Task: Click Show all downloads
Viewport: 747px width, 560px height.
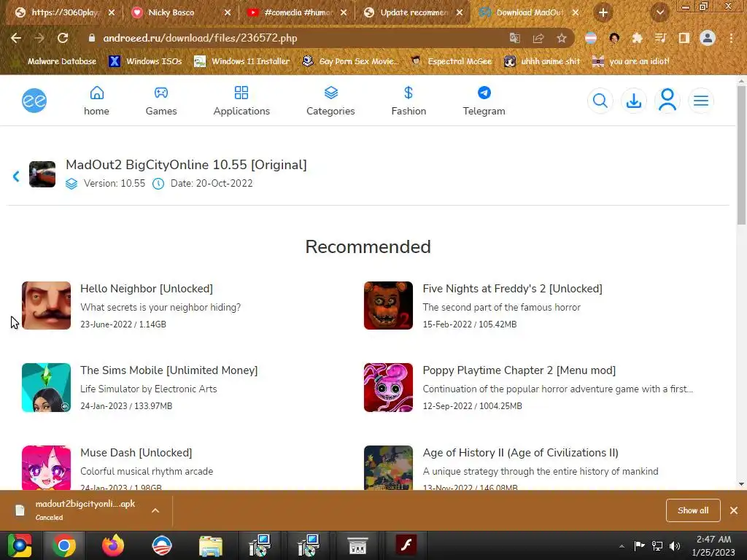Action: 693,510
